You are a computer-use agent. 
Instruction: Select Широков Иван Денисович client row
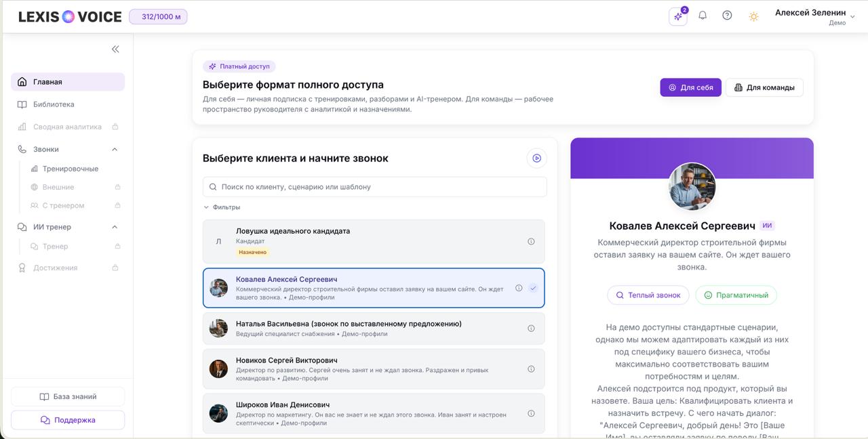click(374, 413)
